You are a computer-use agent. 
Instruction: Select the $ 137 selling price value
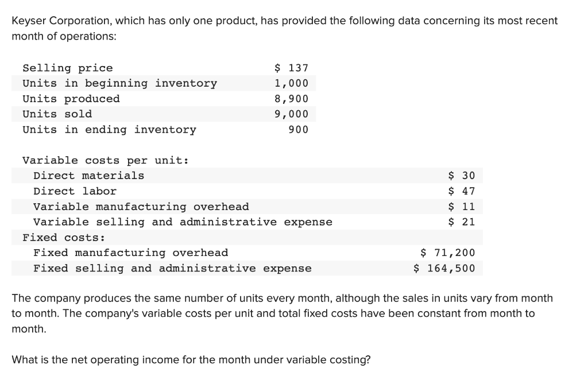point(291,68)
